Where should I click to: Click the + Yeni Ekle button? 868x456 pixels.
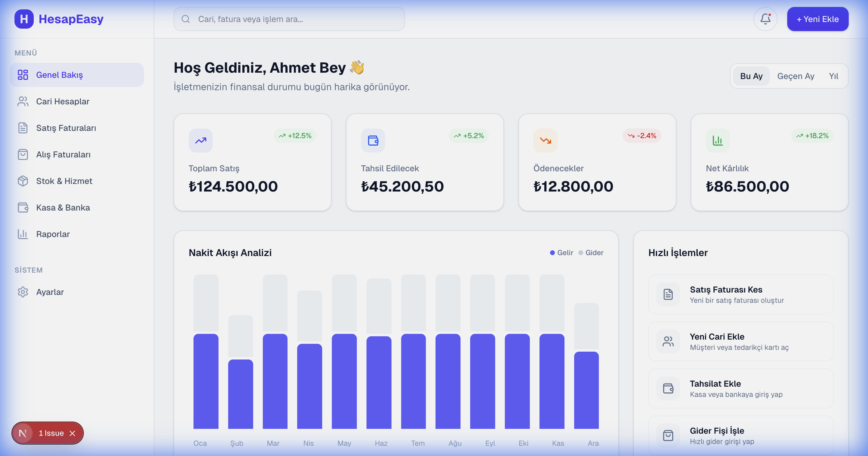click(x=817, y=19)
